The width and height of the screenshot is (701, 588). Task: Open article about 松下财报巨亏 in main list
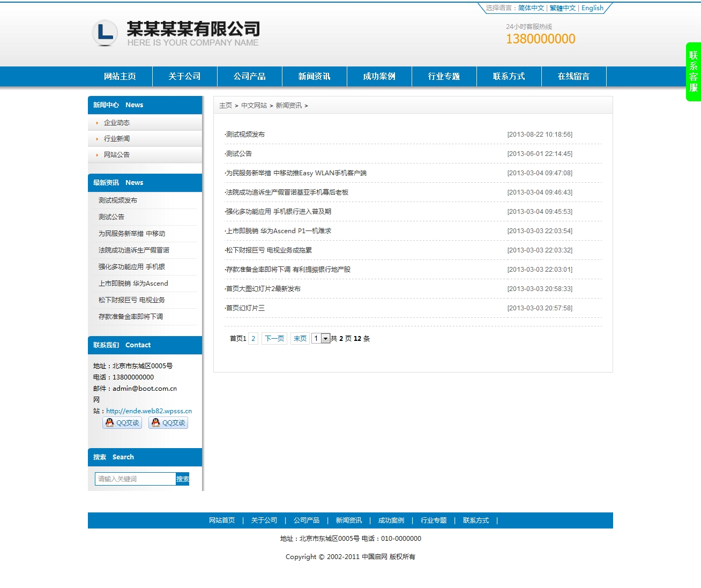pyautogui.click(x=269, y=250)
